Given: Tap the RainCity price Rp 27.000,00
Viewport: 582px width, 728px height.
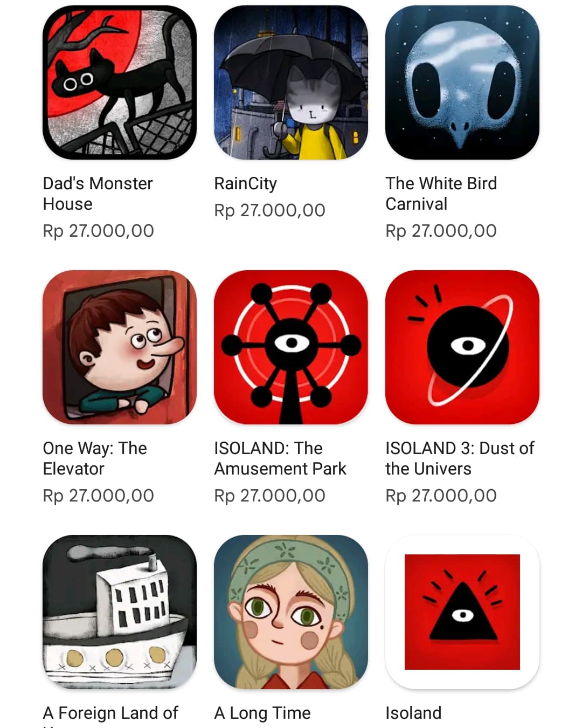Looking at the screenshot, I should (269, 210).
